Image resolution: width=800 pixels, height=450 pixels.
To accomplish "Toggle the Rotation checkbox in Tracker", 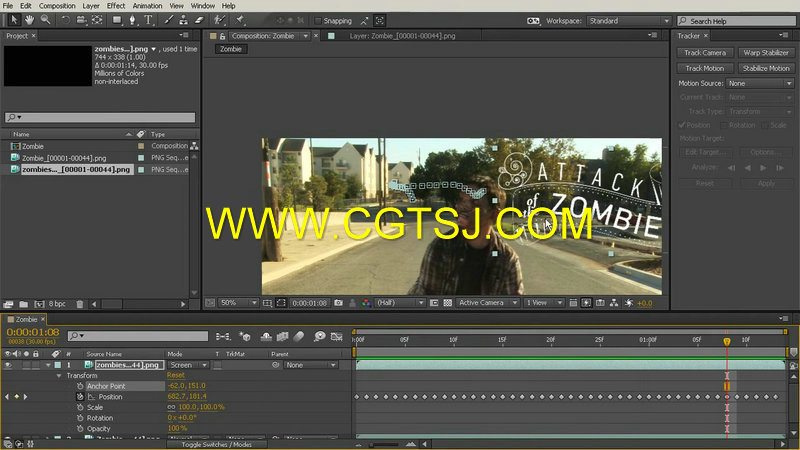I will 723,125.
